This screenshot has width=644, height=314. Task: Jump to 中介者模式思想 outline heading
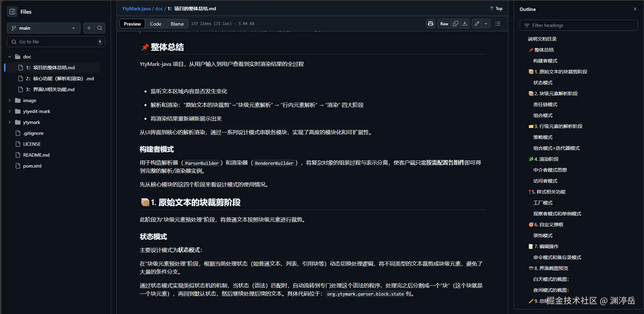pyautogui.click(x=550, y=170)
